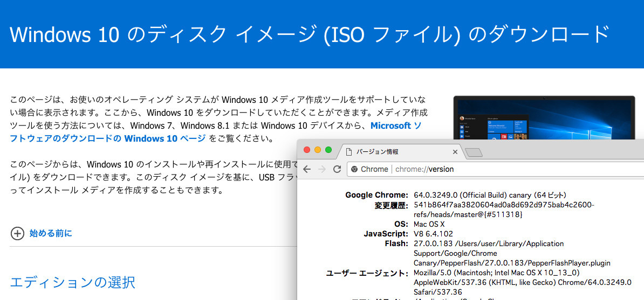Click the chrome://version URL text in address bar
The width and height of the screenshot is (644, 300).
click(x=424, y=169)
